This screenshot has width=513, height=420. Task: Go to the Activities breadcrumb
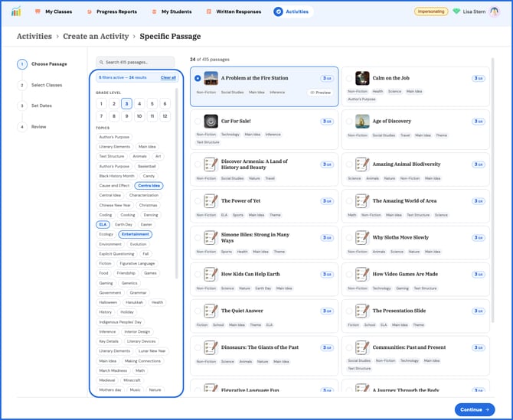click(34, 36)
